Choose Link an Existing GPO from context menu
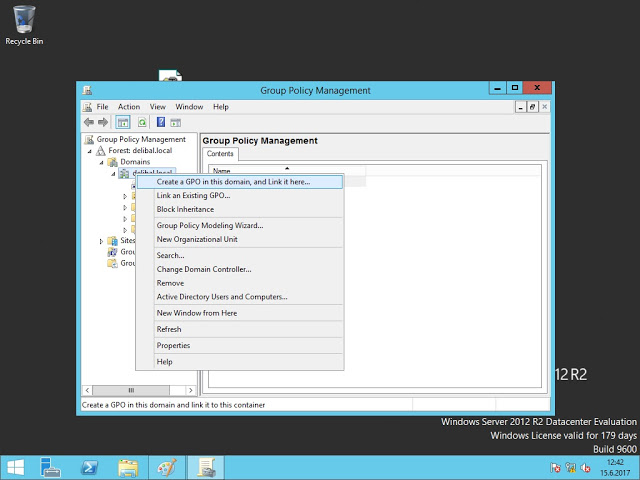Viewport: 640px width, 480px height. 193,195
